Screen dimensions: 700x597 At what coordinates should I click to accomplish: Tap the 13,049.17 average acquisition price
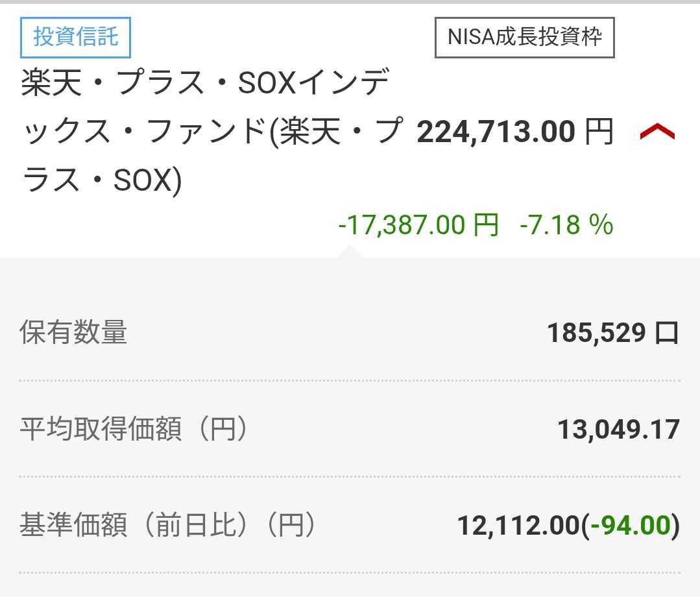pyautogui.click(x=618, y=430)
